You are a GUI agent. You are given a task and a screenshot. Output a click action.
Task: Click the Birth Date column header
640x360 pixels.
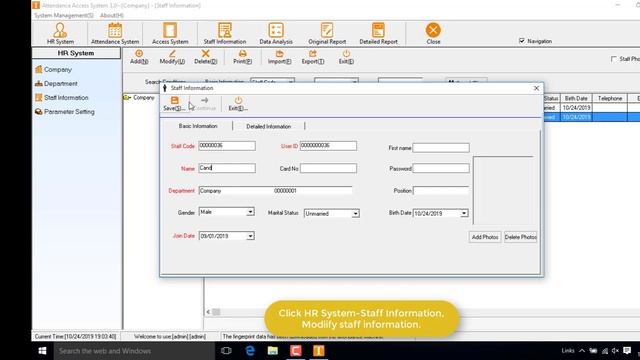tap(576, 98)
